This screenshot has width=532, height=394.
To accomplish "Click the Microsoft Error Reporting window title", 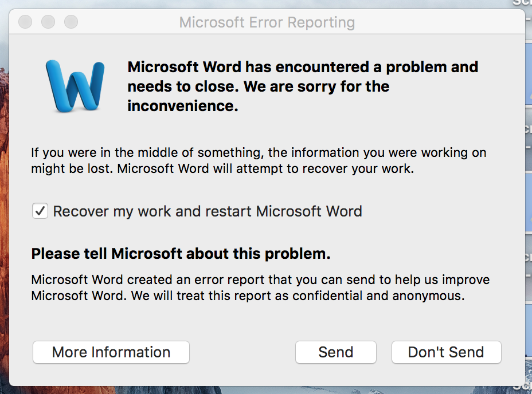I will tap(267, 23).
